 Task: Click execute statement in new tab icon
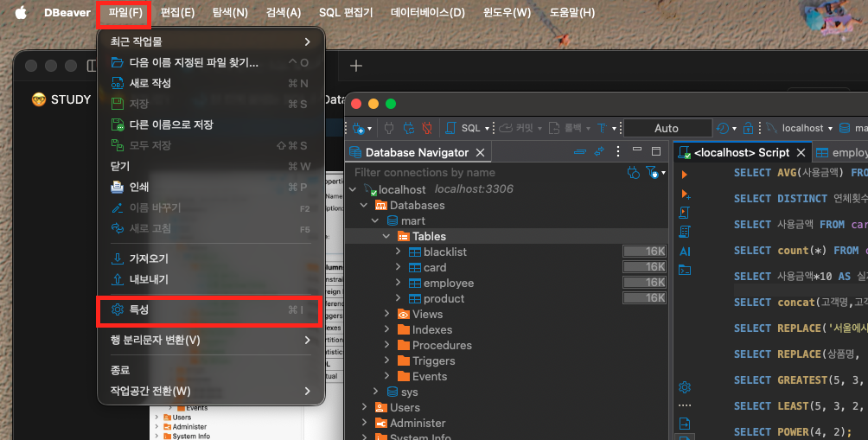(x=685, y=194)
